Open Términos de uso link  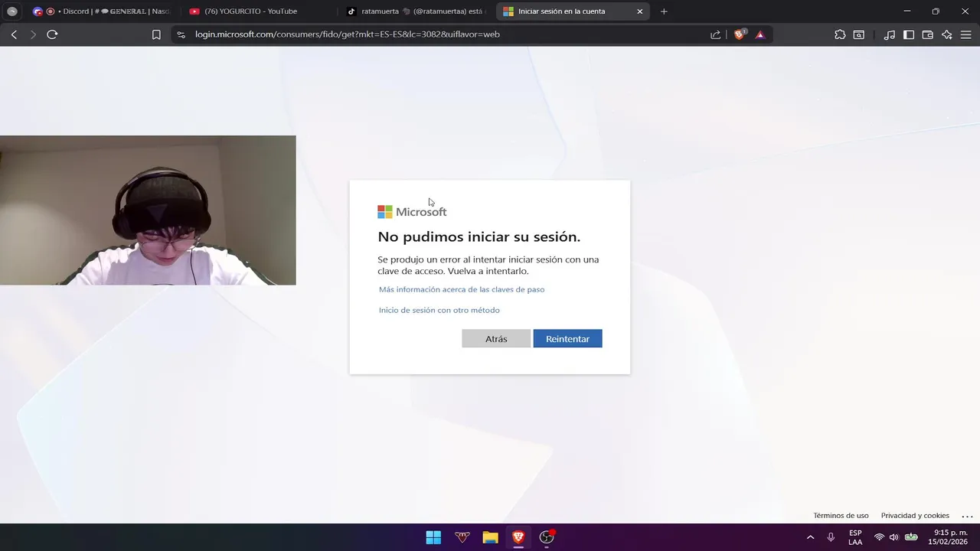[x=841, y=516]
